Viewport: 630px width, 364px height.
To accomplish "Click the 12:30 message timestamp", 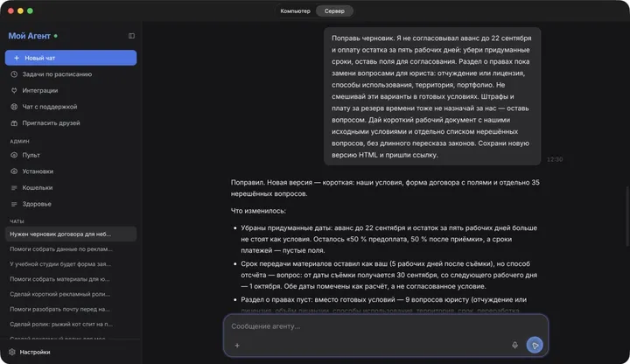I will pyautogui.click(x=555, y=159).
